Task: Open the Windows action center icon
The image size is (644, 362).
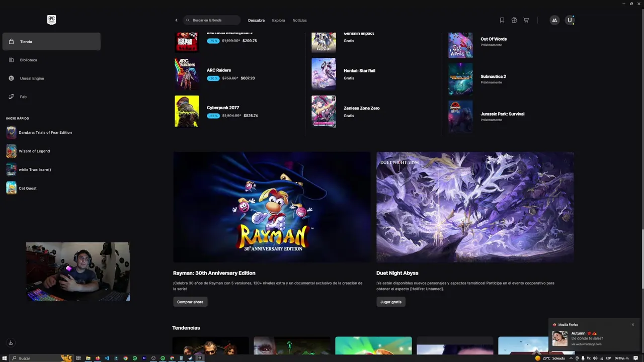Action: point(635,358)
